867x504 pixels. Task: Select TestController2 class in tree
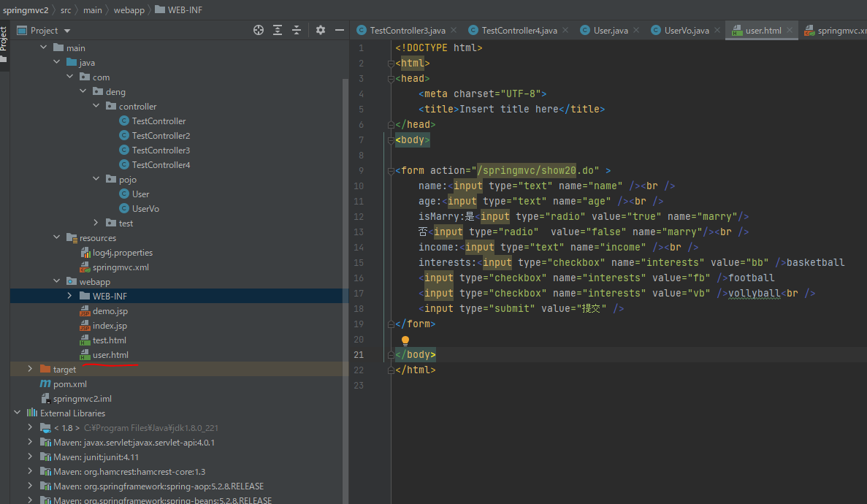pos(161,136)
